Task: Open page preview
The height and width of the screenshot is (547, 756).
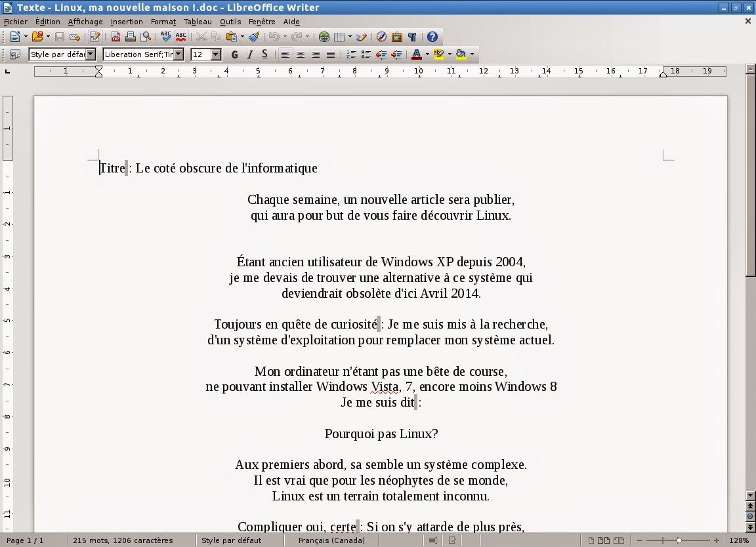Action: (x=146, y=37)
